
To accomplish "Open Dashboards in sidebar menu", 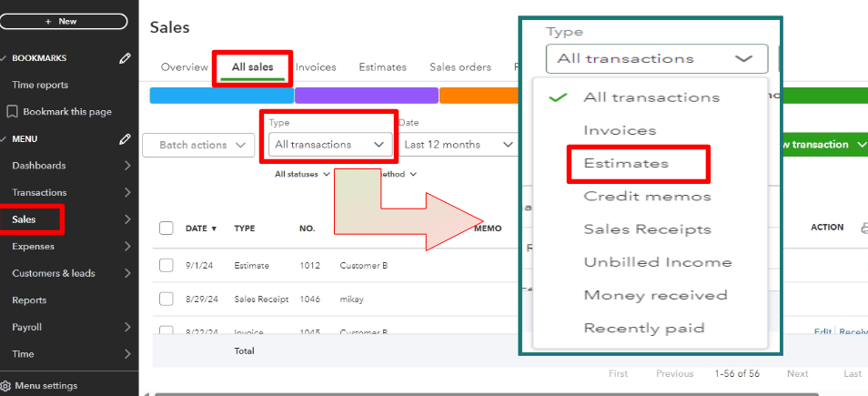I will (x=39, y=166).
